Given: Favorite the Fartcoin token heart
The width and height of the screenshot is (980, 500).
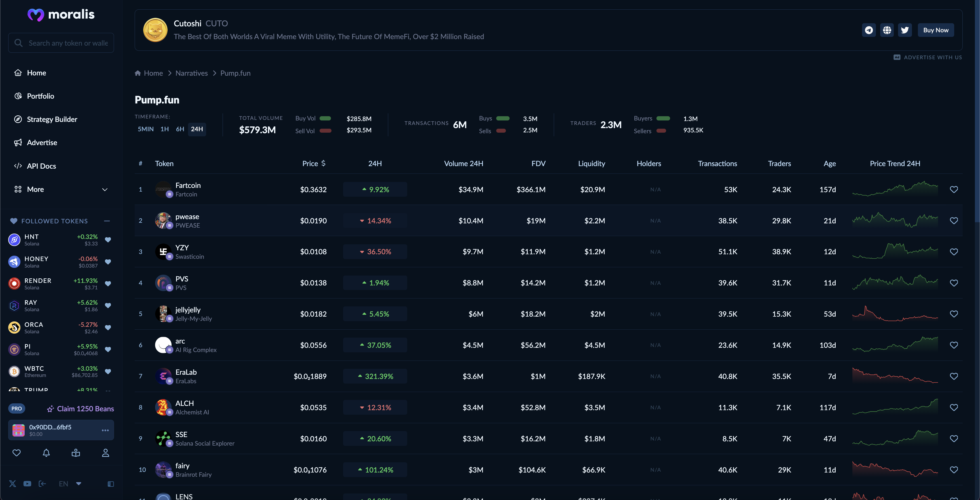Looking at the screenshot, I should tap(953, 189).
